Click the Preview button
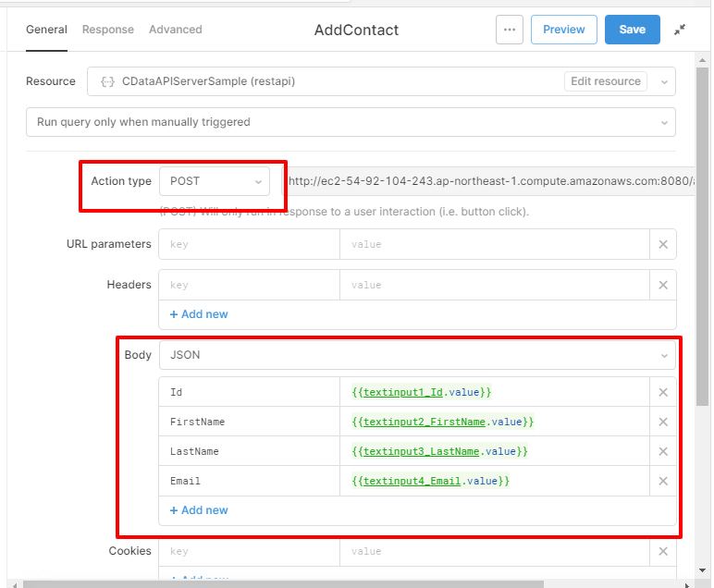The height and width of the screenshot is (588, 714). [x=563, y=30]
